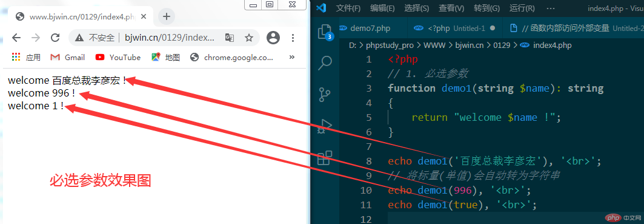The image size is (644, 224).
Task: Open the 文件(F) menu
Action: click(x=348, y=8)
